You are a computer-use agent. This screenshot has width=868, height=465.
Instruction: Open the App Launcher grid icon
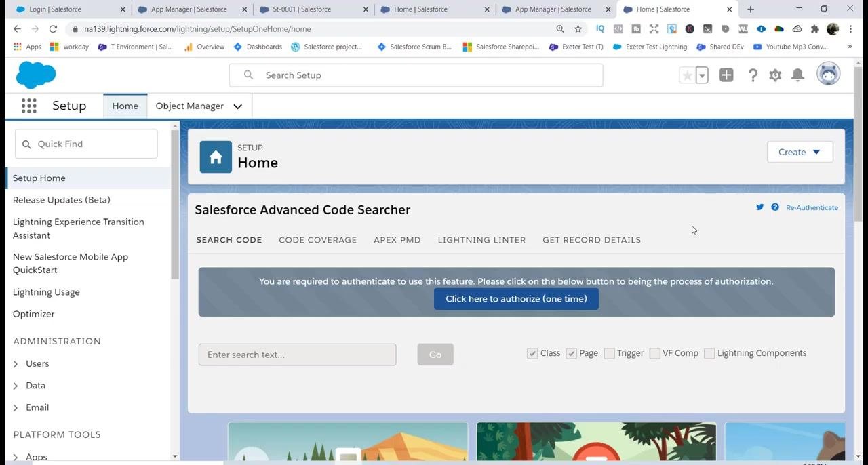tap(28, 106)
